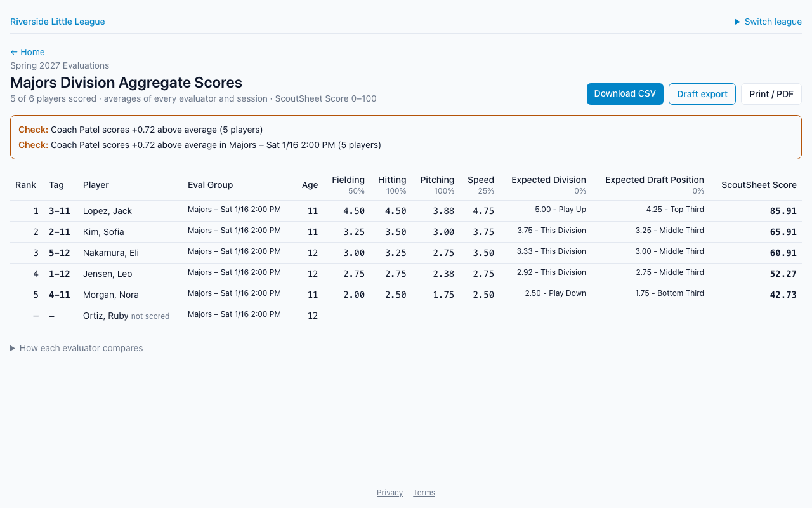Screen dimensions: 812x508
Task: Click tag 5–12 in the table
Action: [x=60, y=253]
